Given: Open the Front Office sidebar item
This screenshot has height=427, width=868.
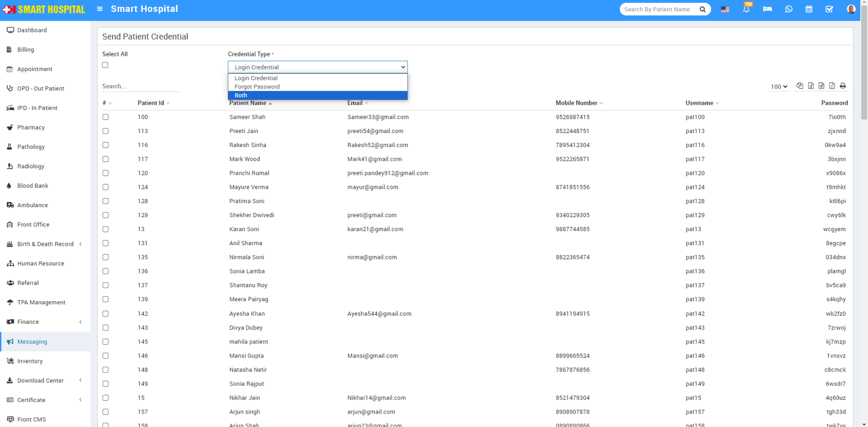Looking at the screenshot, I should coord(33,225).
